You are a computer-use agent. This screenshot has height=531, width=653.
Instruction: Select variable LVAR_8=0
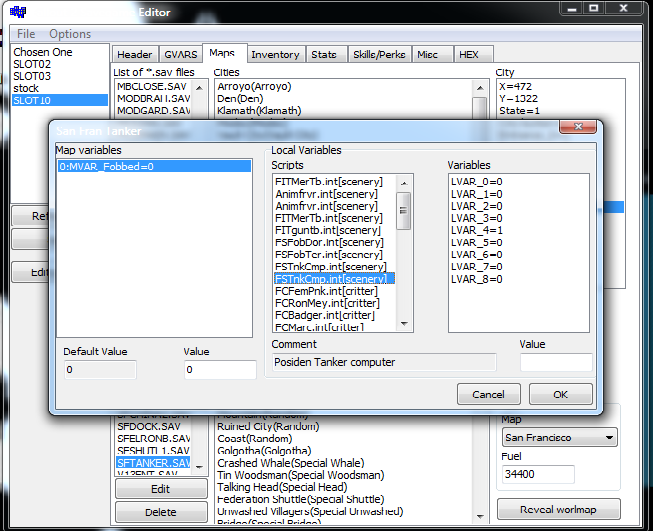[476, 279]
